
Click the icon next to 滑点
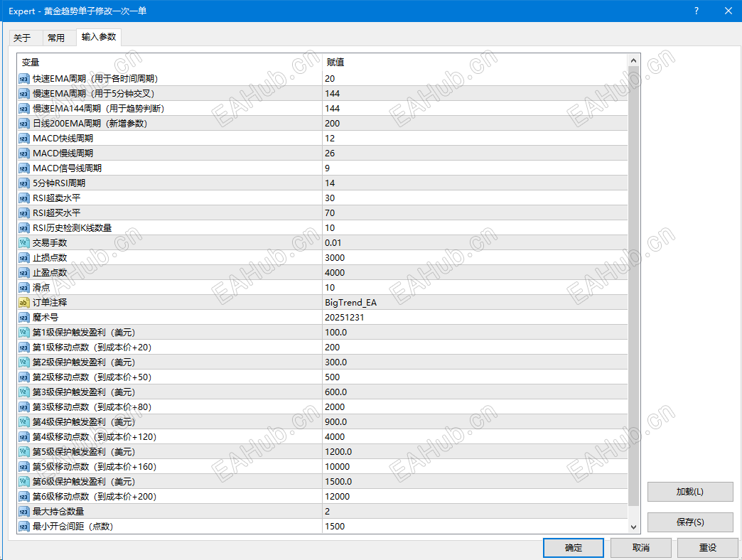(23, 288)
